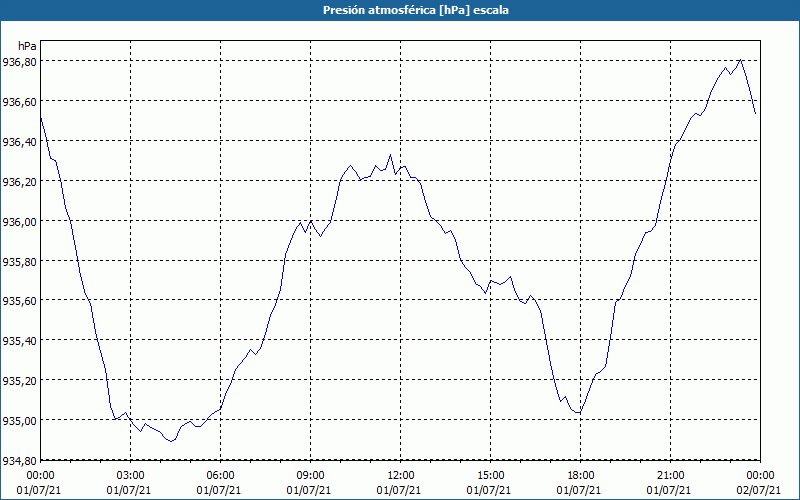Image resolution: width=800 pixels, height=500 pixels.
Task: Click the pressure curve dip at 18:00
Action: click(x=579, y=413)
